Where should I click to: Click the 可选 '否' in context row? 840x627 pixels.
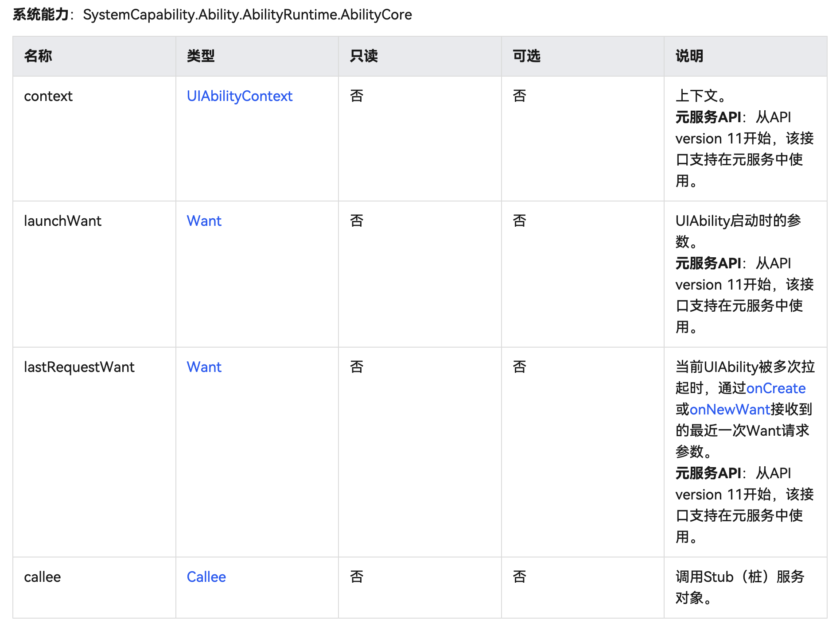pyautogui.click(x=519, y=96)
